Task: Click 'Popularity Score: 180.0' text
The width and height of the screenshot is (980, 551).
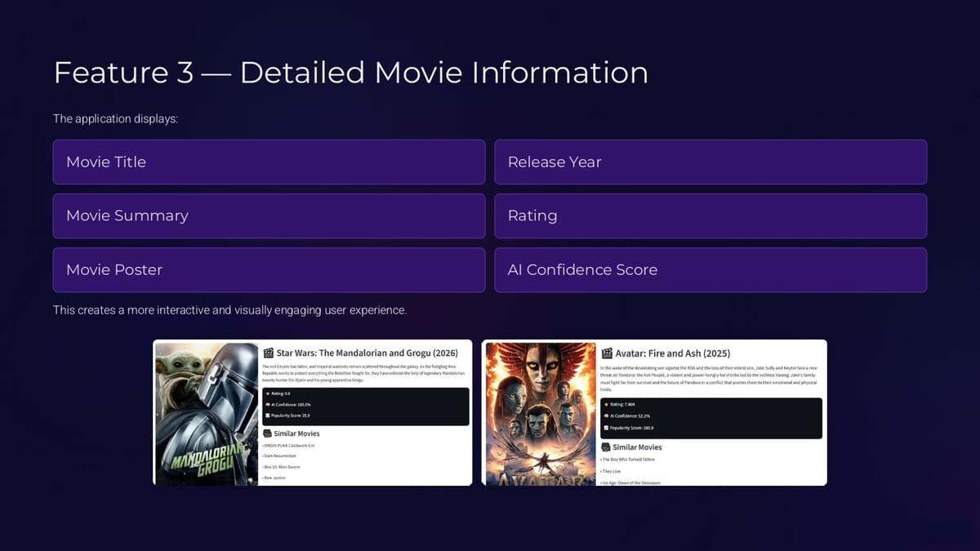Action: coord(631,428)
